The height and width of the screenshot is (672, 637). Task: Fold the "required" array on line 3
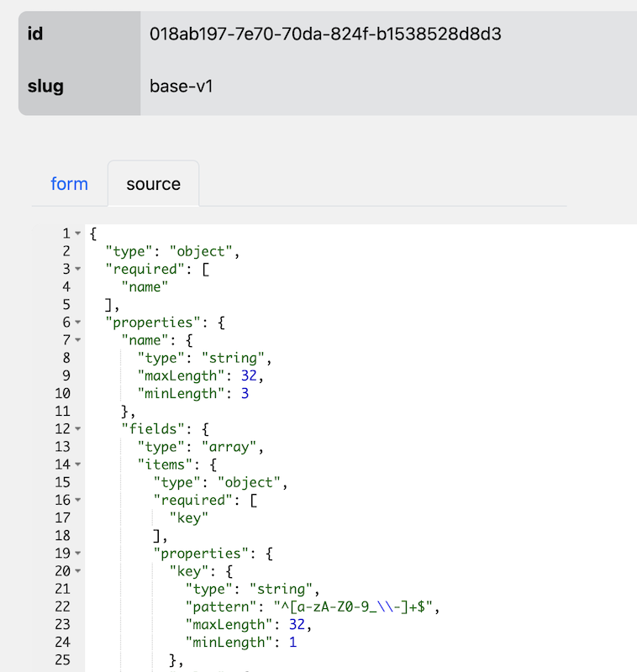pos(78,269)
